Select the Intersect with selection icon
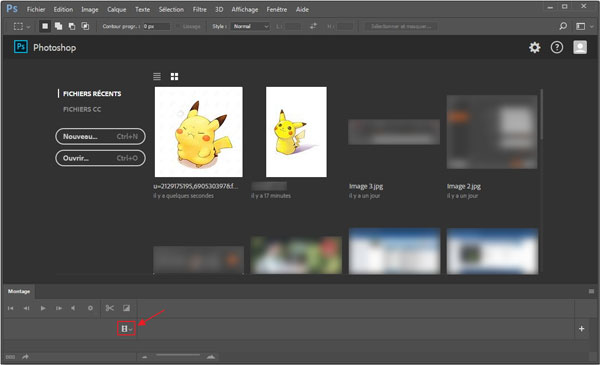Image resolution: width=600 pixels, height=365 pixels. tap(85, 26)
